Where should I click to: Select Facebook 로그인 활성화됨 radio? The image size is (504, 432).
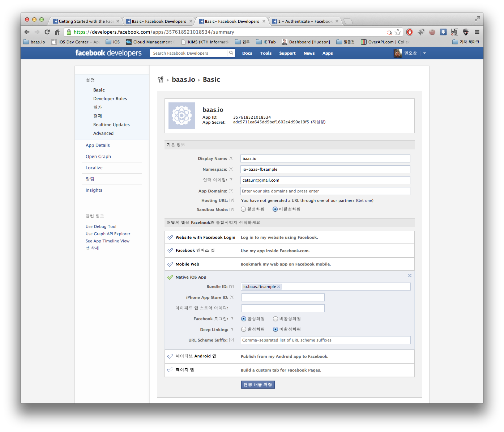pos(244,319)
